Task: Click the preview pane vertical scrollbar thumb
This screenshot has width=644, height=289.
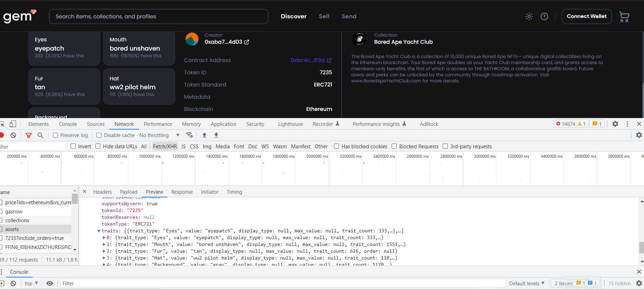Action: click(641, 247)
